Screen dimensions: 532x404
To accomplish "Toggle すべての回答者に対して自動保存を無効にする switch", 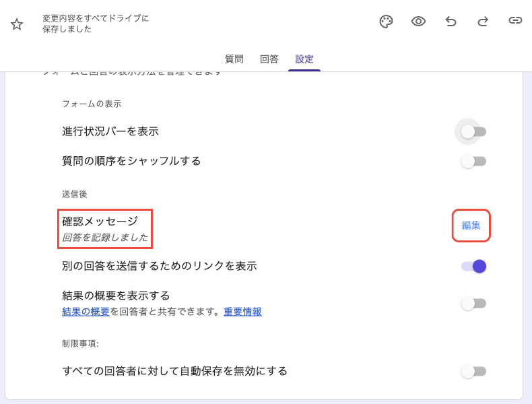I will (x=473, y=372).
